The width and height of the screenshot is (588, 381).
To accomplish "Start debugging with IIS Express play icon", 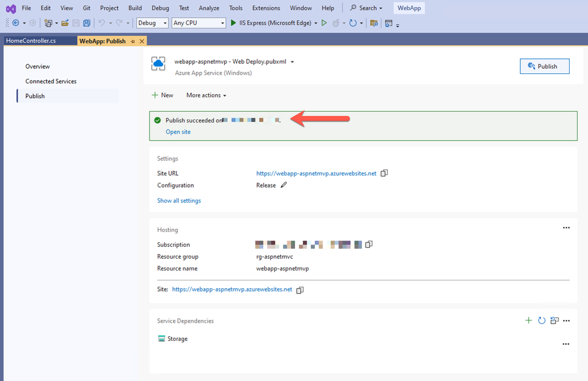I will click(233, 23).
